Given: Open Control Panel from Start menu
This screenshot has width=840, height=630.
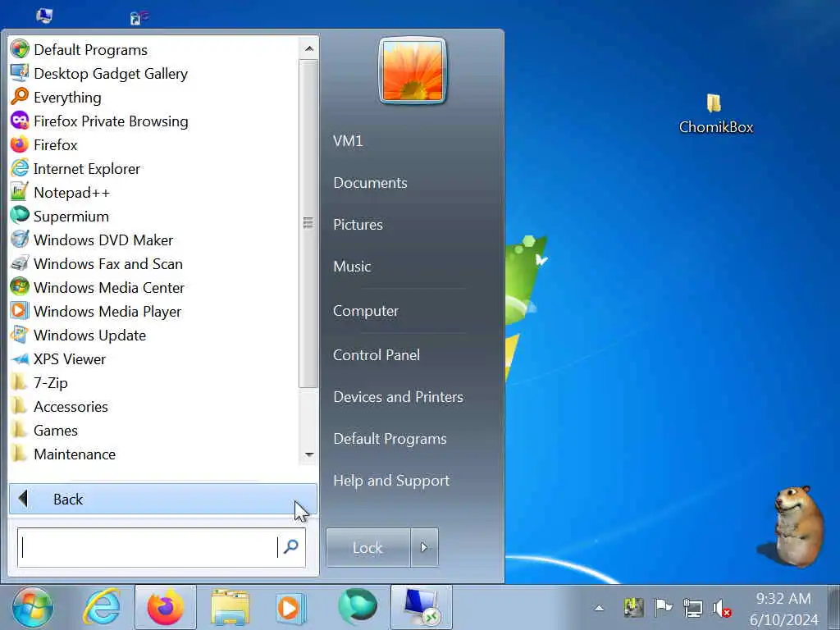Looking at the screenshot, I should 377,354.
